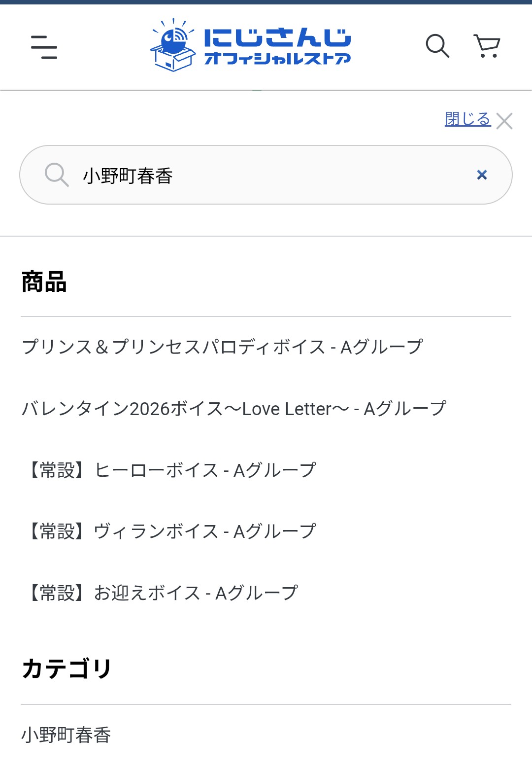Click the 閉じる link
The width and height of the screenshot is (532, 775).
pos(467,119)
